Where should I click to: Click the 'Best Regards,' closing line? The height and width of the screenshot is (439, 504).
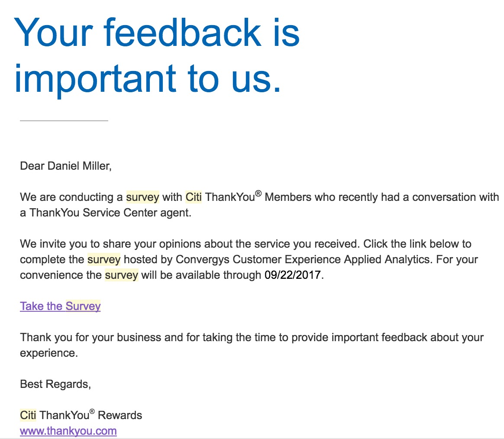(55, 384)
